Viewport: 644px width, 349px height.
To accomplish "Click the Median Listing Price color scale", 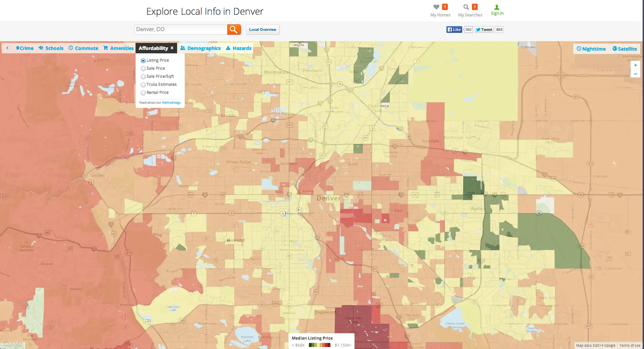I will (319, 345).
